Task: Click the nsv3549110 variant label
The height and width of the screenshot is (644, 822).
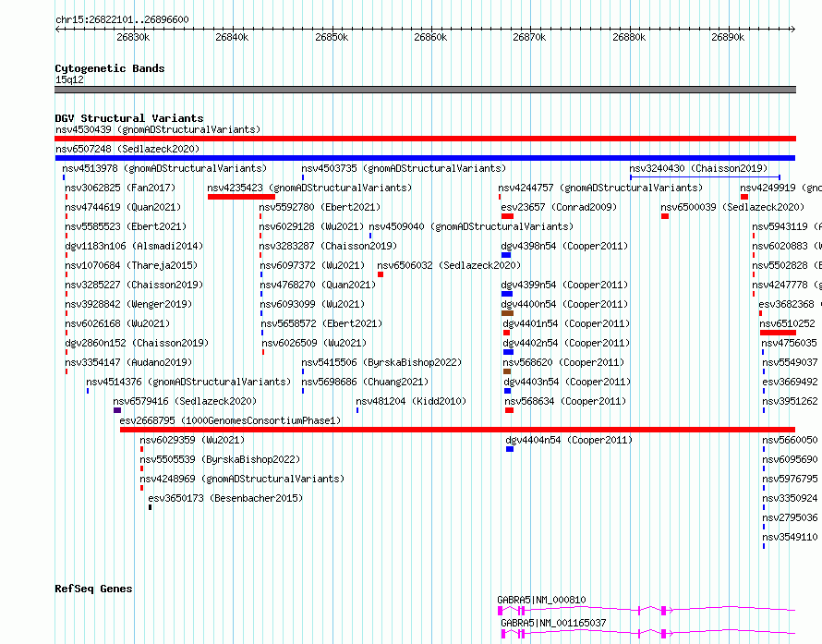Action: click(x=790, y=537)
